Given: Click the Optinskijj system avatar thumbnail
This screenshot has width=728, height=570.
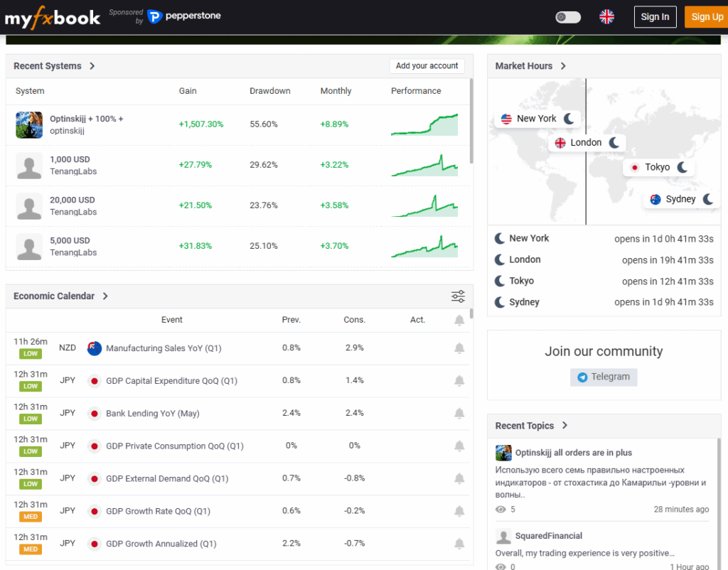Looking at the screenshot, I should coord(29,124).
